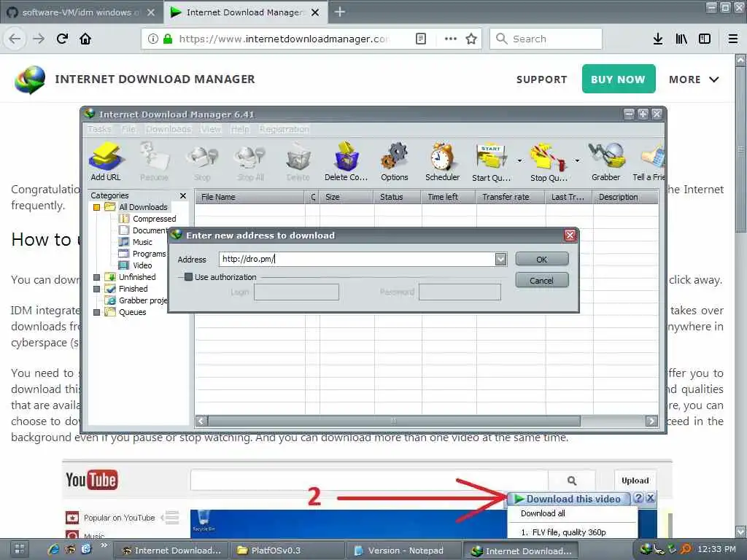Toggle the browser sidebar icon
Screen dimensions: 747x560
[x=705, y=39]
